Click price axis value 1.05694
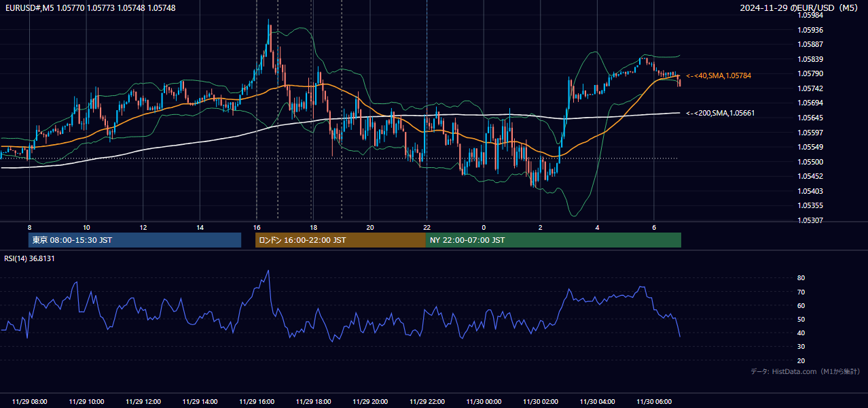The width and height of the screenshot is (868, 408). point(810,103)
